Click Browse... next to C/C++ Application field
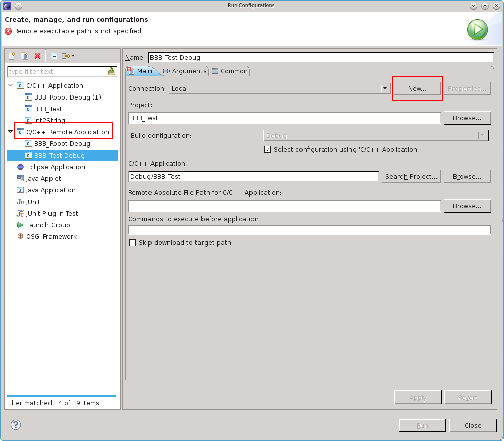 click(467, 176)
